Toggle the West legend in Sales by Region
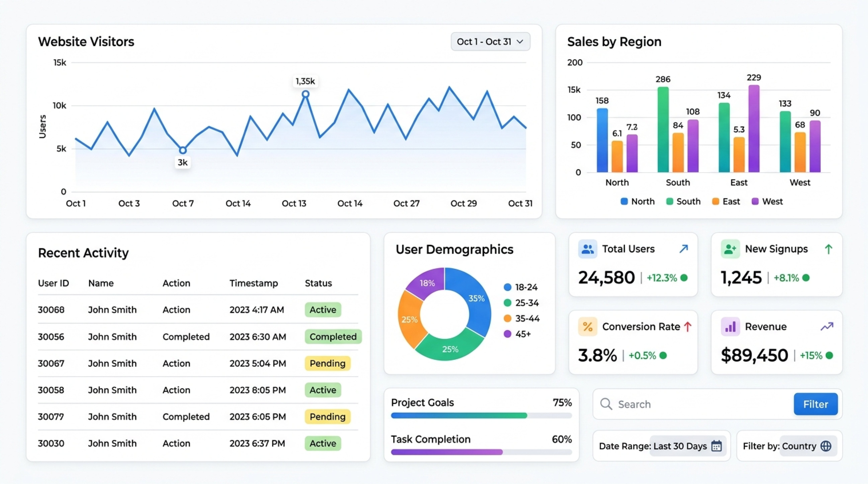This screenshot has width=868, height=484. 767,201
